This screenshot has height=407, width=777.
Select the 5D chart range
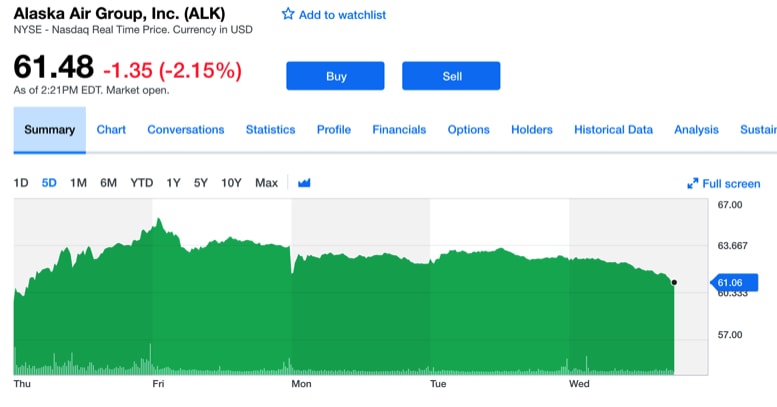49,183
